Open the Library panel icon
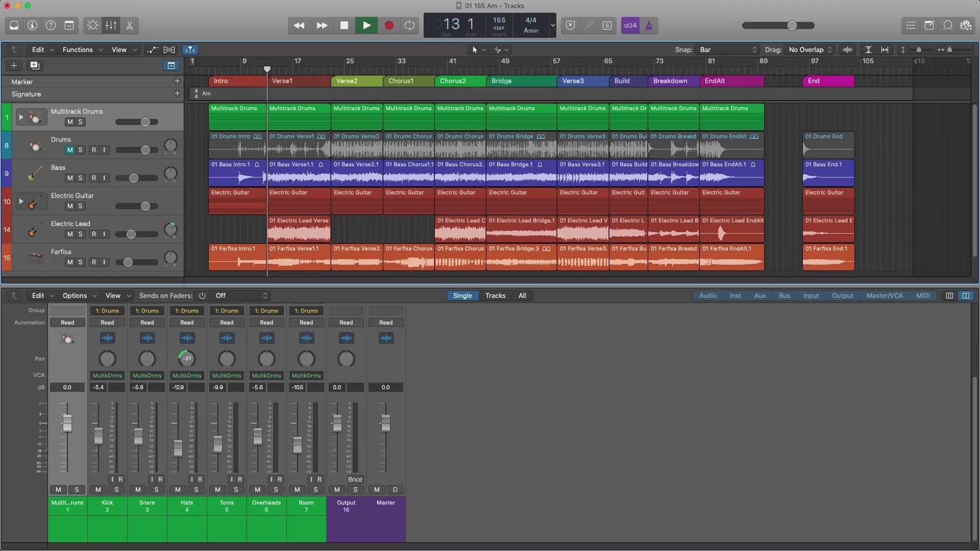The image size is (980, 551). click(14, 26)
